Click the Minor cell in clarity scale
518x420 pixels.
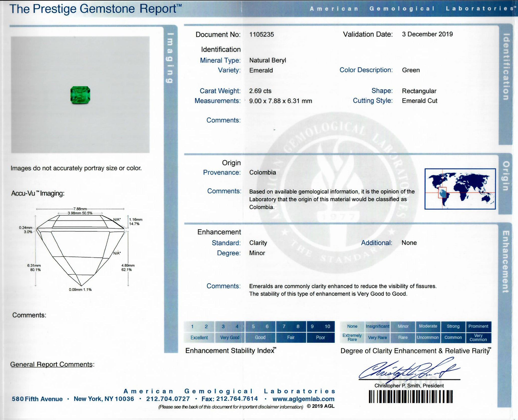click(x=403, y=326)
